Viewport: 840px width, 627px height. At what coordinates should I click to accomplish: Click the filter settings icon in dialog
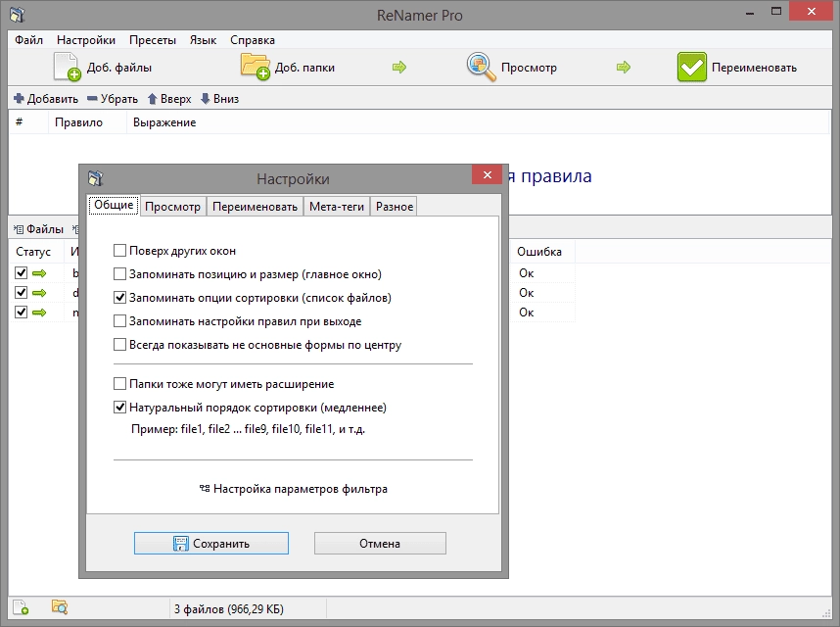[x=204, y=489]
